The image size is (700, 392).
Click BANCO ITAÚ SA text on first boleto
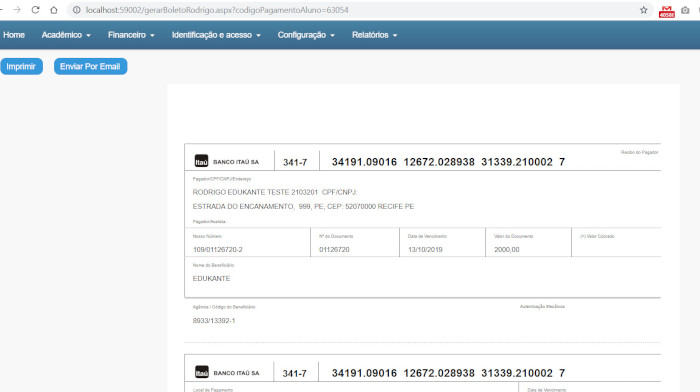click(236, 162)
